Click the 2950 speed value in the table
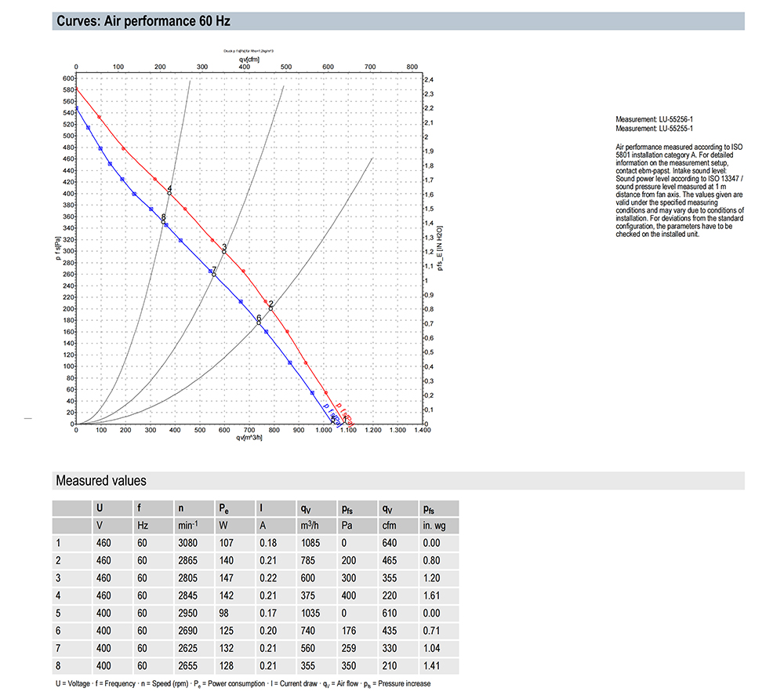Screen dimensions: 784x699 [x=188, y=613]
